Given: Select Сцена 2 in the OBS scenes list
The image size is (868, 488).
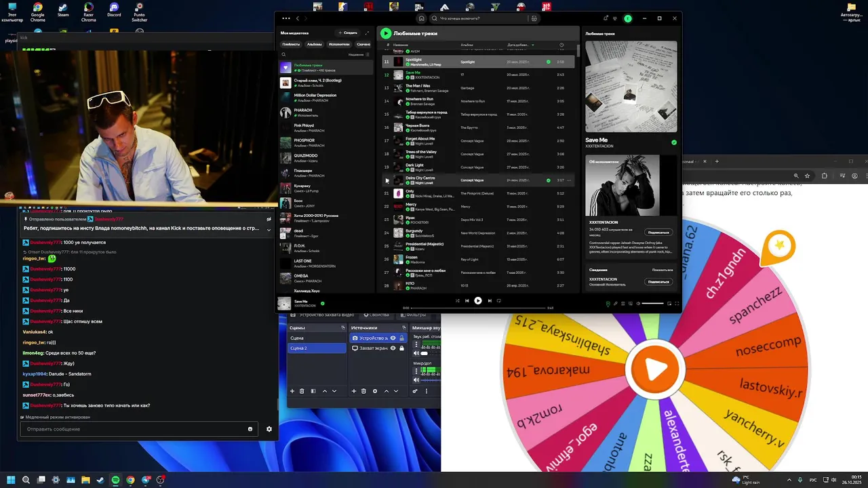Looking at the screenshot, I should tap(317, 348).
